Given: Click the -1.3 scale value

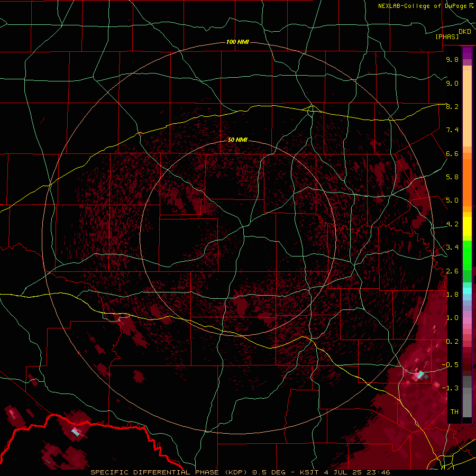Looking at the screenshot, I should pyautogui.click(x=450, y=388).
